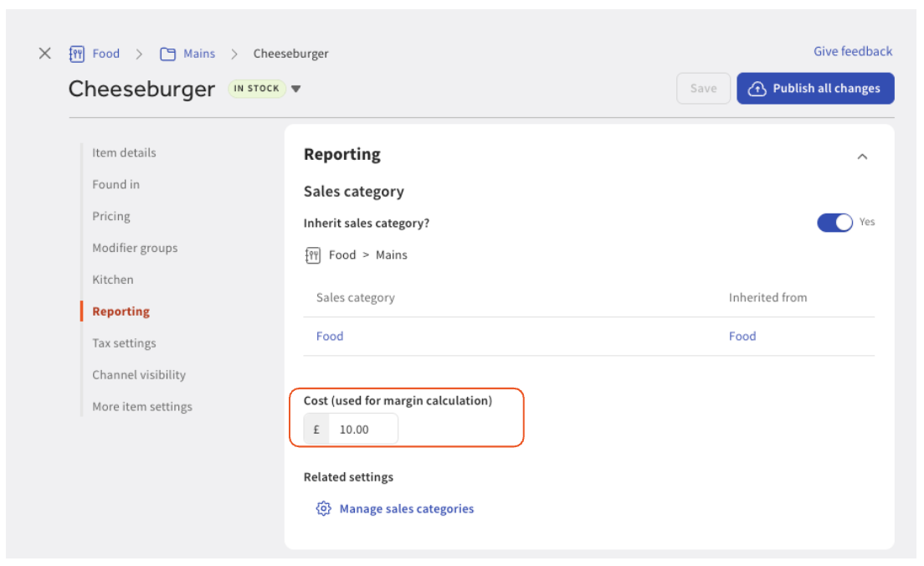Click the upload cloud icon on Publish button

[x=758, y=88]
